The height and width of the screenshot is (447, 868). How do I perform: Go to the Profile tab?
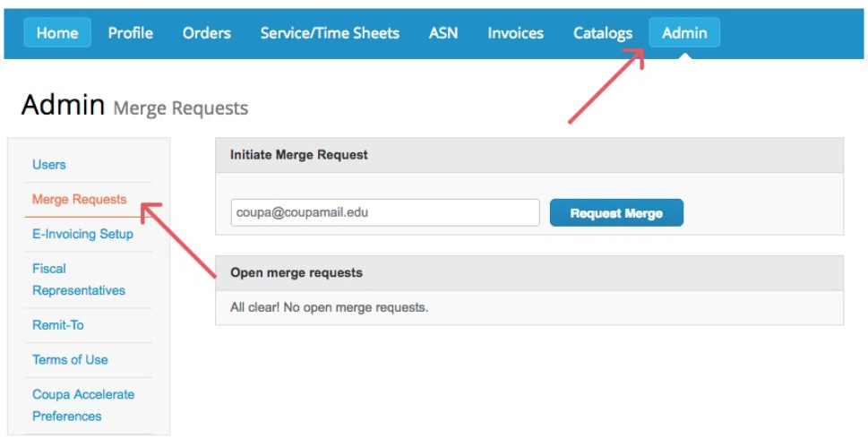point(130,33)
